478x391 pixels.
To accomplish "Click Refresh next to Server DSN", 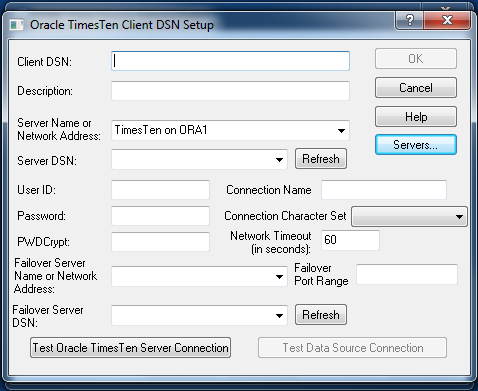I will pos(321,159).
